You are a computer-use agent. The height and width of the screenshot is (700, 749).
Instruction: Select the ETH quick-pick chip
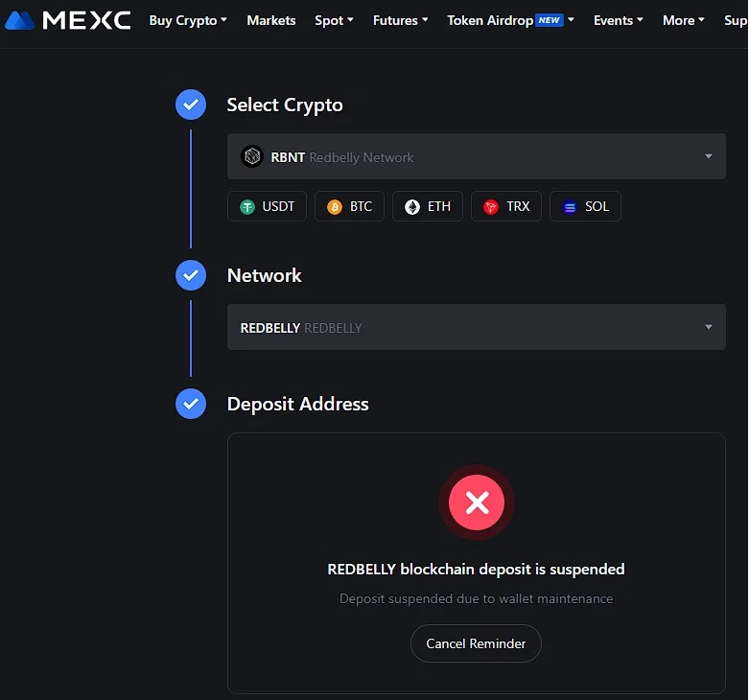428,206
